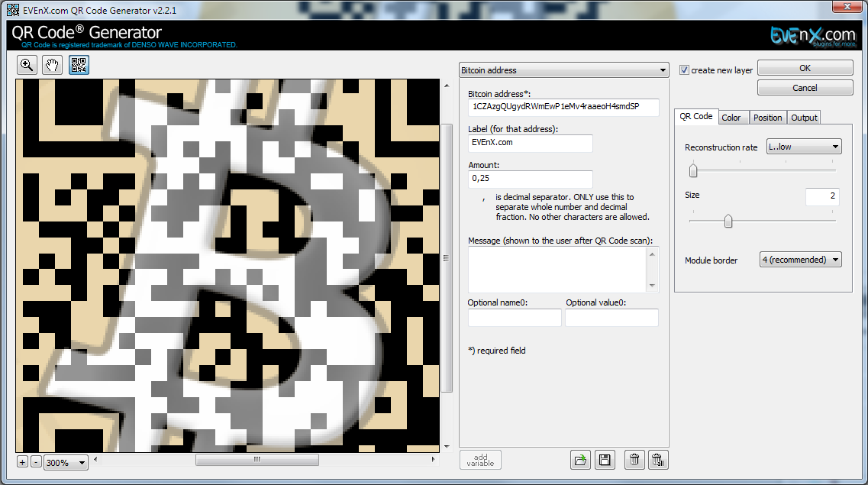Open the 300% zoom level dropdown
The height and width of the screenshot is (485, 868).
[x=66, y=462]
